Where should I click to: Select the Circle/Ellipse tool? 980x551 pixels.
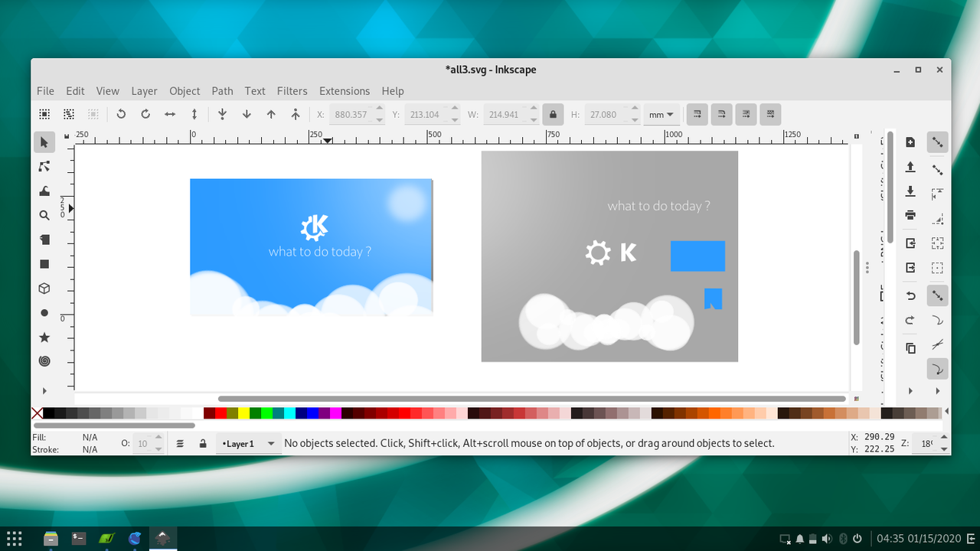(44, 313)
